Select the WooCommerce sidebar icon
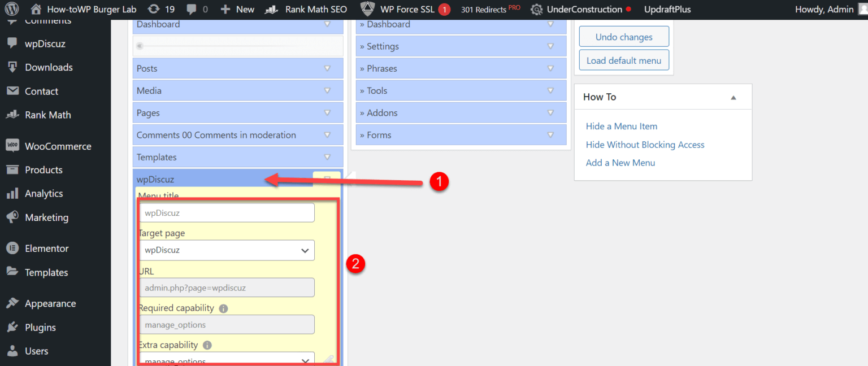This screenshot has height=366, width=868. 12,146
